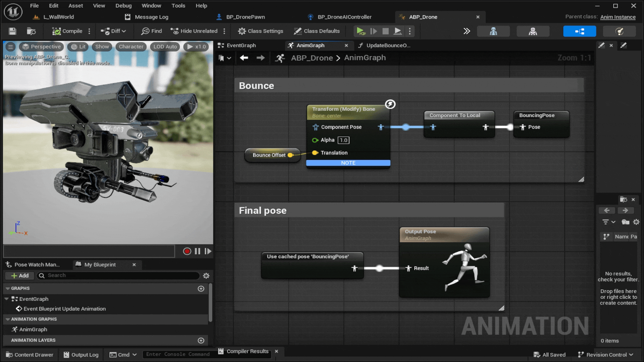Open the Output Log
The width and height of the screenshot is (644, 362).
[81, 355]
